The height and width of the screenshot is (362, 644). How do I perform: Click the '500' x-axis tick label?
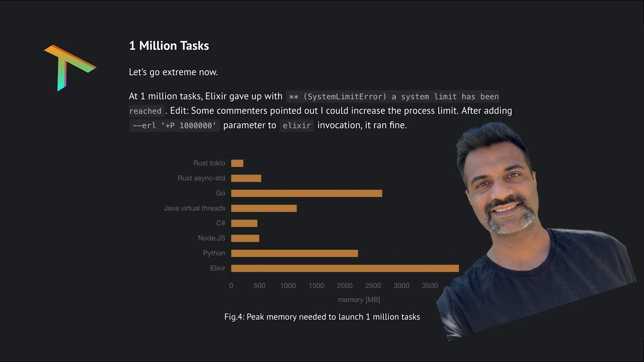pos(260,286)
